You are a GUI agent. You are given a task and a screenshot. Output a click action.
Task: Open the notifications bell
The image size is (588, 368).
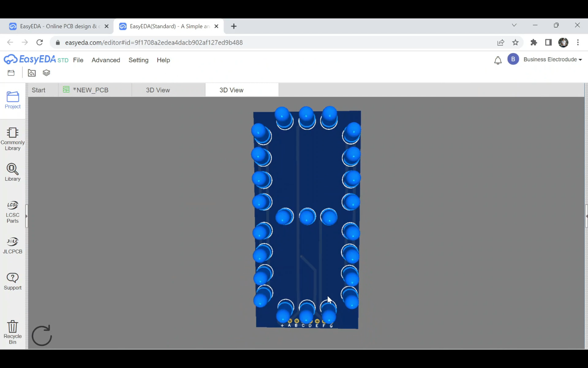coord(498,60)
